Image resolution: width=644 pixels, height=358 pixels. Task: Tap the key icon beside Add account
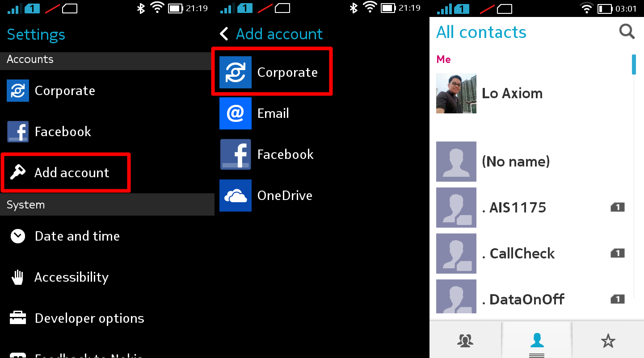coord(18,173)
